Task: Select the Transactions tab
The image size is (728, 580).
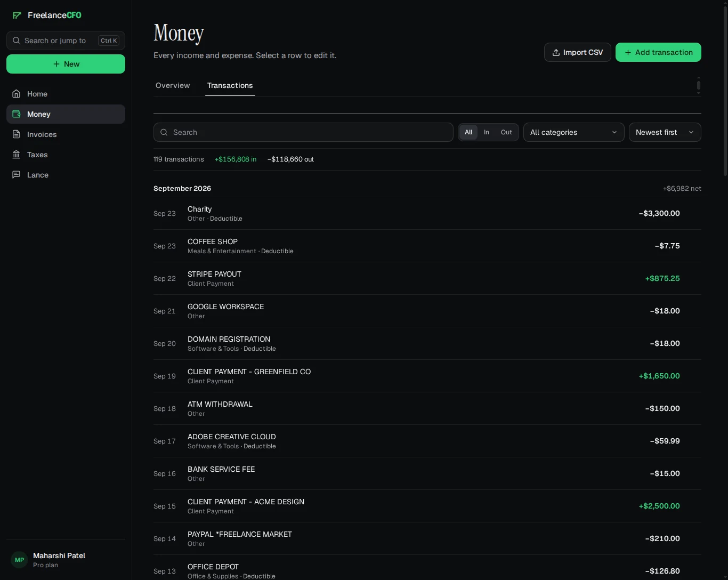Action: click(x=230, y=85)
